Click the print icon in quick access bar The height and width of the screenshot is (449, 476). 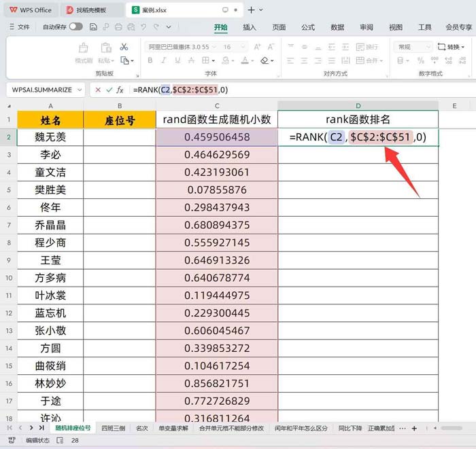(x=118, y=27)
